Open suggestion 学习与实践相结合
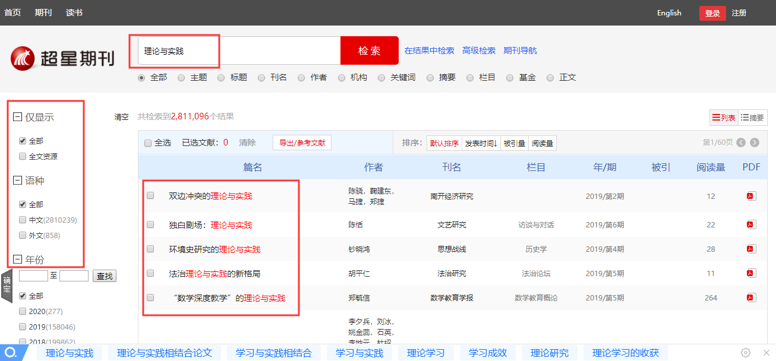Image resolution: width=776 pixels, height=361 pixels. click(274, 353)
